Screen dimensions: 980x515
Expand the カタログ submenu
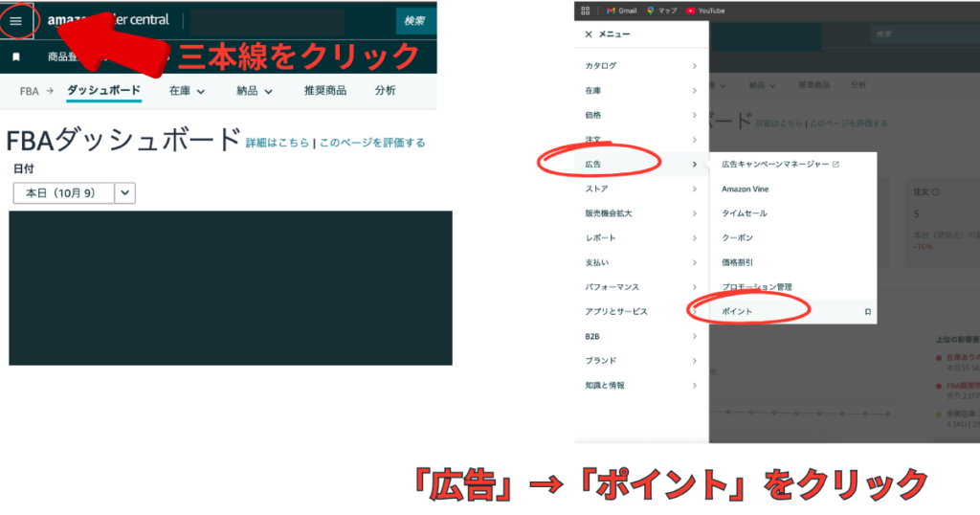(640, 65)
